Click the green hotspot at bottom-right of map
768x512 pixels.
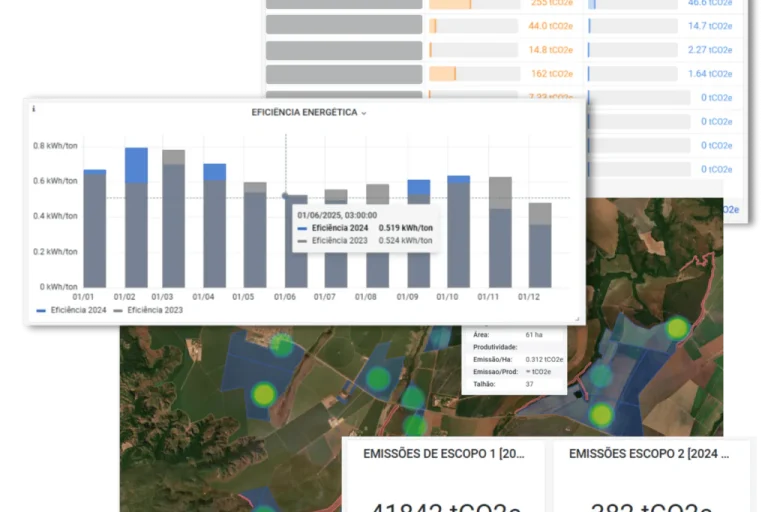[601, 414]
